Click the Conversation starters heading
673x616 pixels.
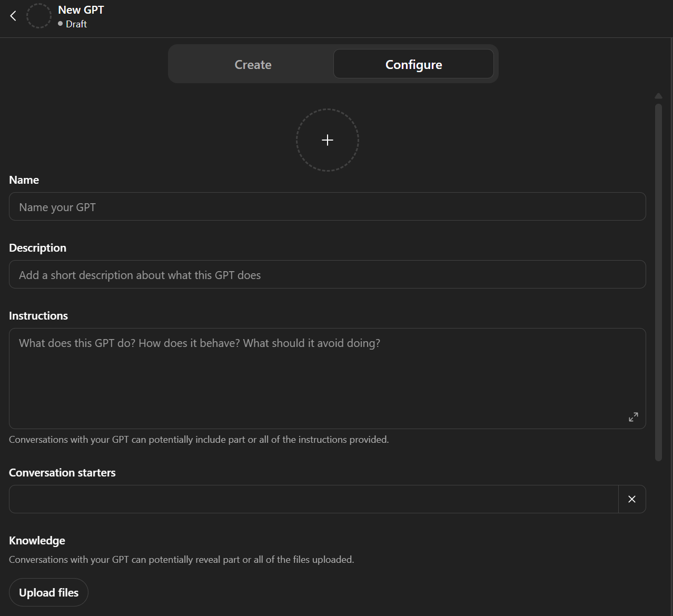pos(62,473)
